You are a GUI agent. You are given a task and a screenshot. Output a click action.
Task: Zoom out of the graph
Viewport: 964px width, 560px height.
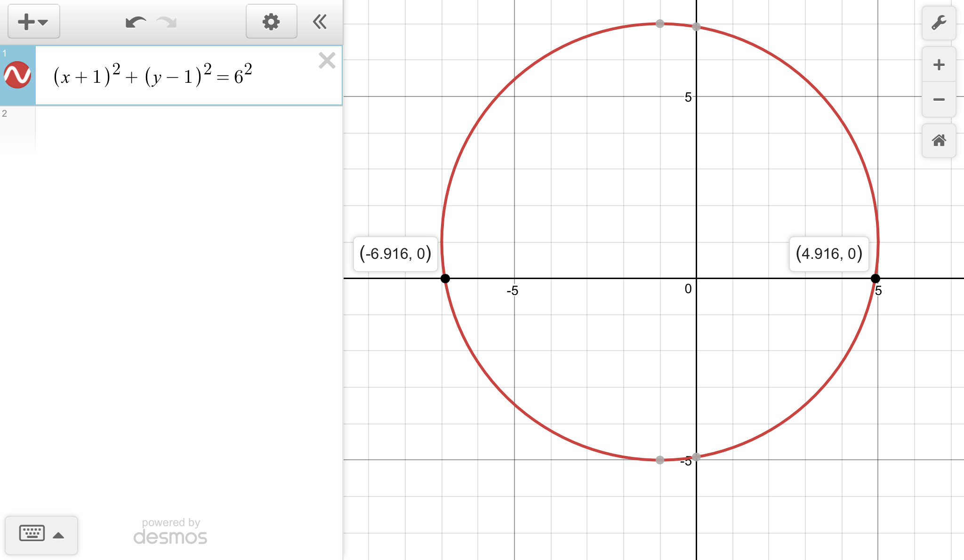[939, 99]
